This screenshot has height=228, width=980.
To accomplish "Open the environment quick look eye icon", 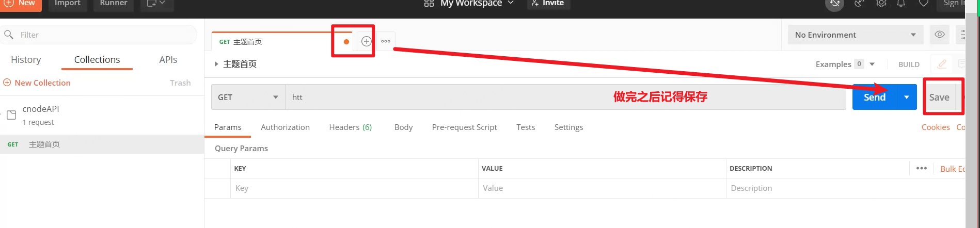I will 940,35.
